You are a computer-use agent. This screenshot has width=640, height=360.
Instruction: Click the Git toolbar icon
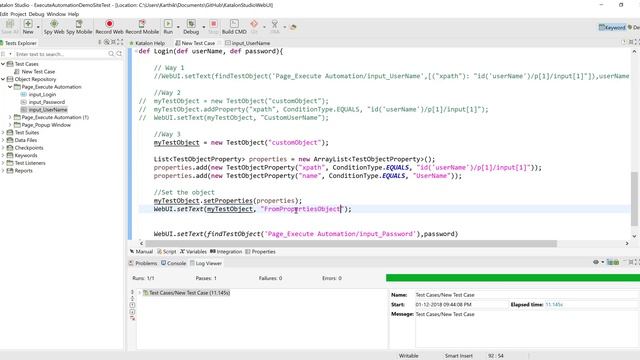254,24
